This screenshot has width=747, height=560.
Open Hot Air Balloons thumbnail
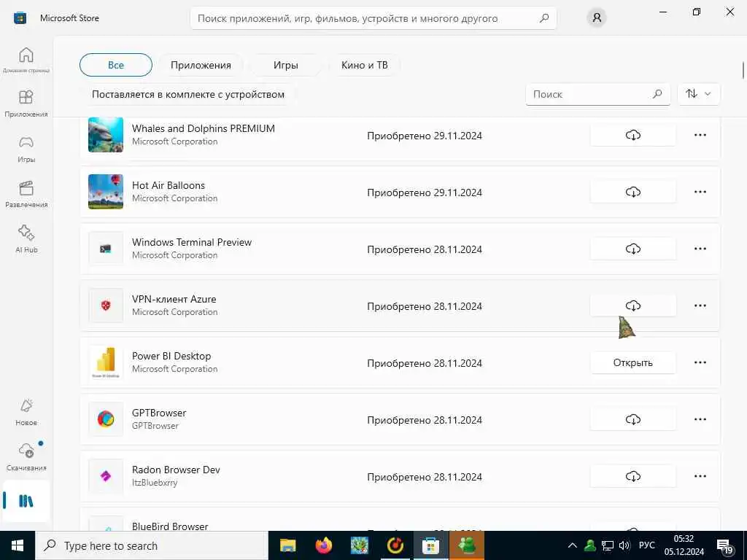click(x=106, y=192)
